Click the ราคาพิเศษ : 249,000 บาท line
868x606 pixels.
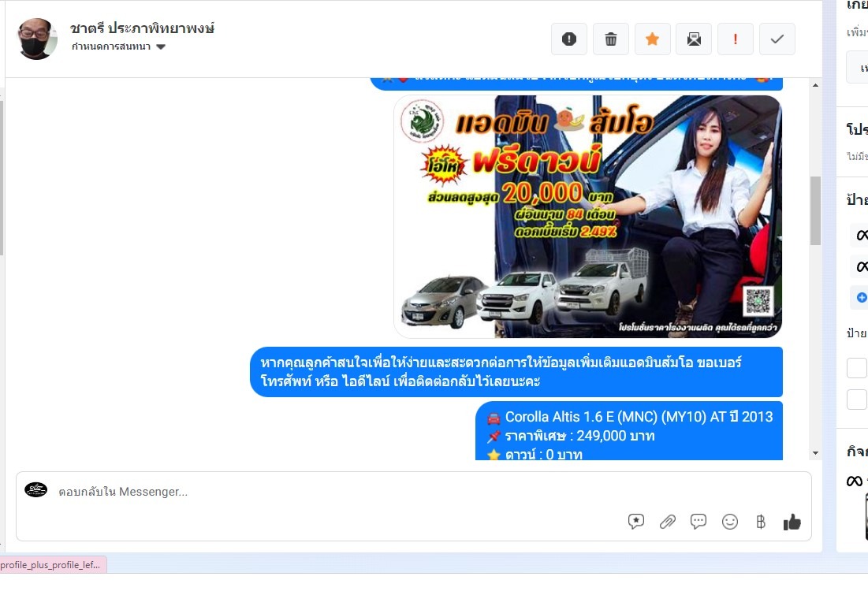click(571, 436)
